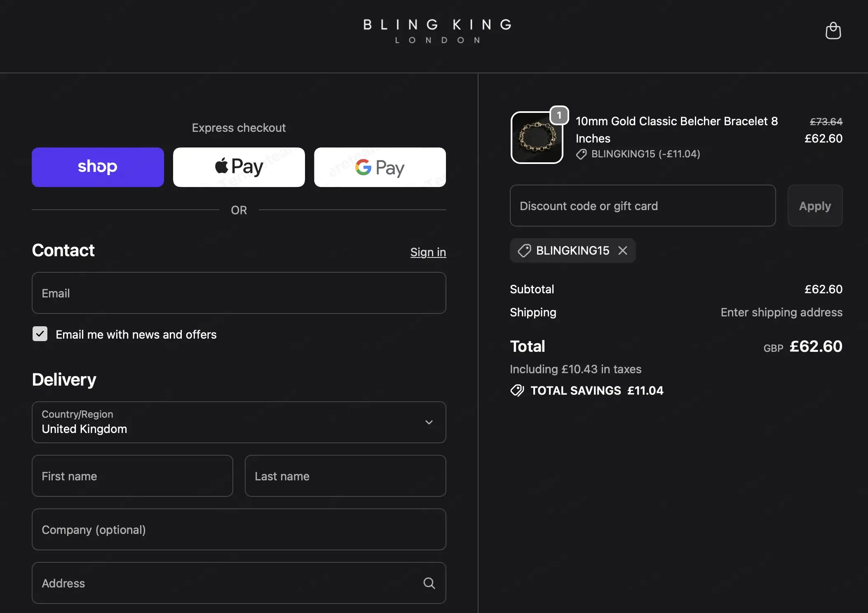Click the BLINGKING15 (-£11.04) line text
This screenshot has height=613, width=868.
(x=645, y=154)
